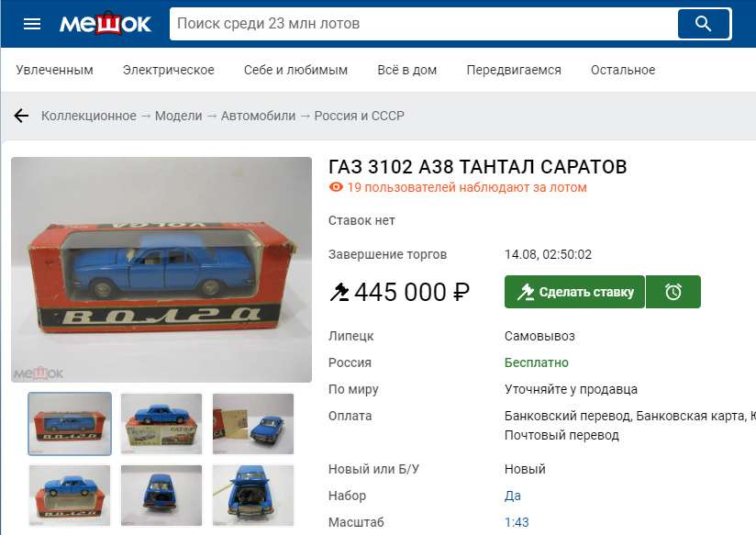This screenshot has height=535, width=756.
Task: Open the Россия и СССР breadcrumb
Action: 360,116
